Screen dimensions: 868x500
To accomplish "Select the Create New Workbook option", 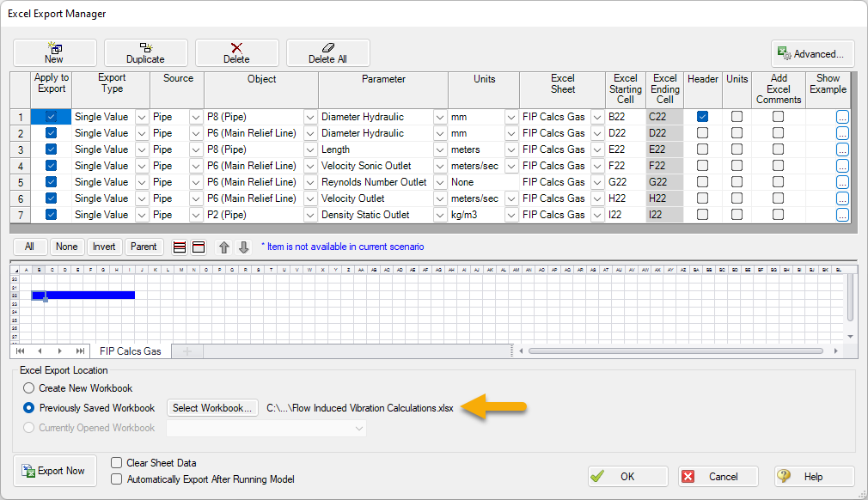I will point(28,387).
